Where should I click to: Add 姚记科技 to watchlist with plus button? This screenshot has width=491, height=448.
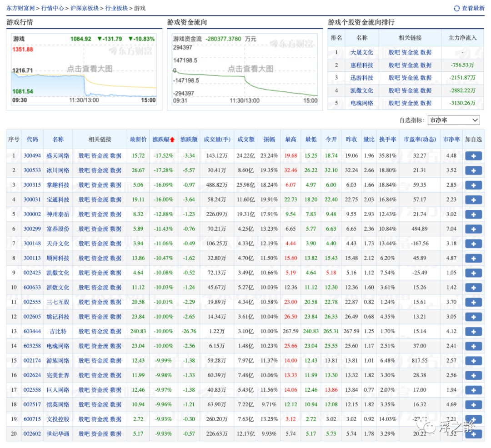point(473,317)
